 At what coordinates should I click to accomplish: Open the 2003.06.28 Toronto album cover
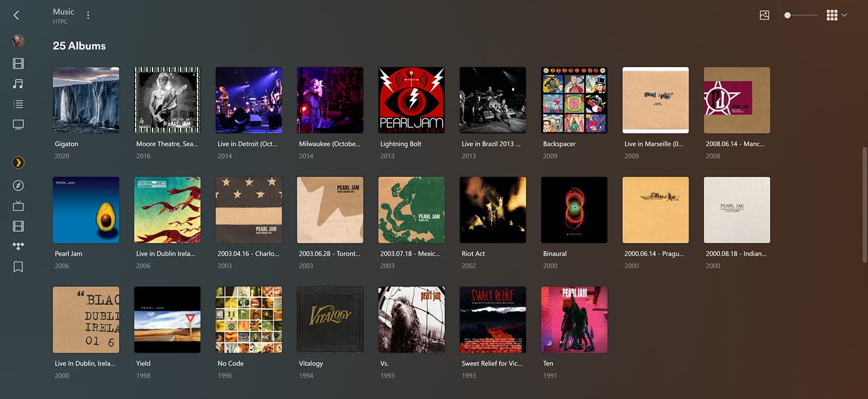click(330, 210)
